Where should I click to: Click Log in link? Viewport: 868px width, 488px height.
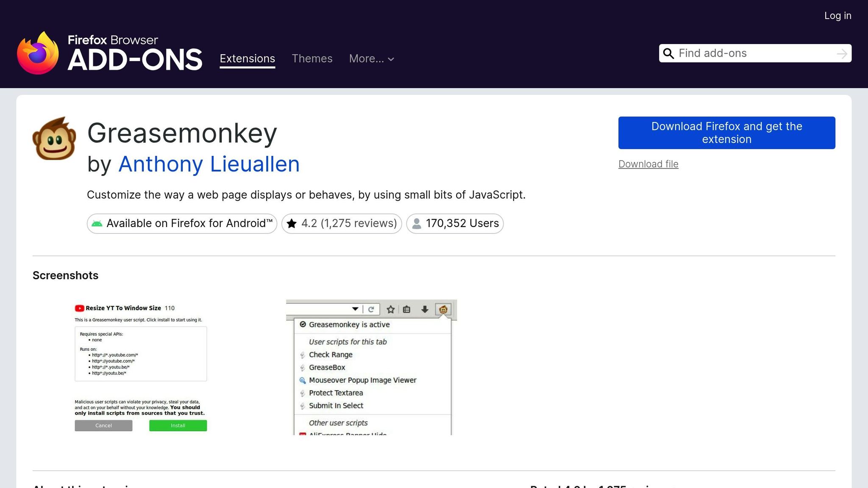[x=837, y=16]
